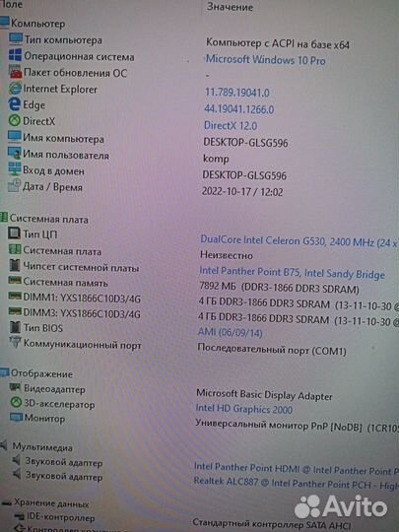Select the 3D-акселератор icon
Image resolution: width=399 pixels, height=532 pixels.
16,403
